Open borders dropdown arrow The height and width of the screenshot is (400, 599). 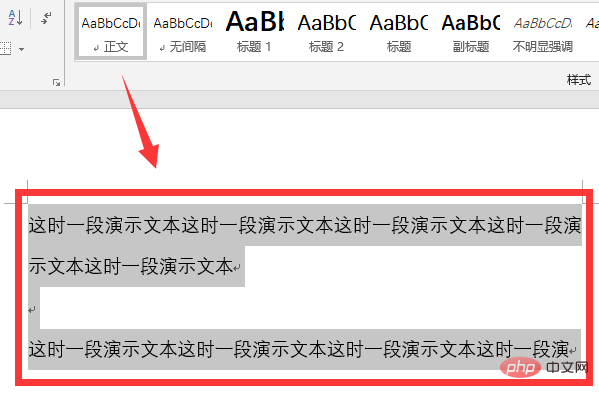click(x=21, y=49)
